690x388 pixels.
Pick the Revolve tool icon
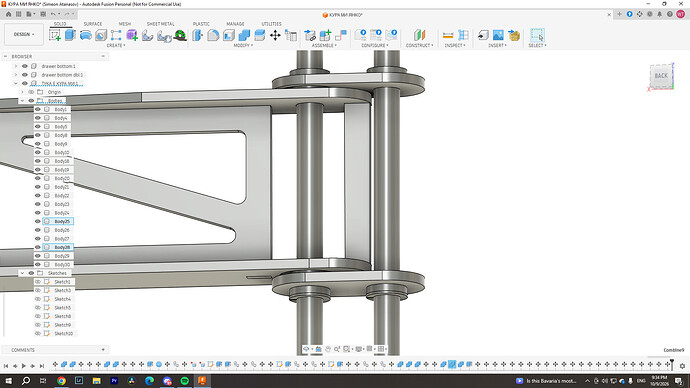click(86, 35)
